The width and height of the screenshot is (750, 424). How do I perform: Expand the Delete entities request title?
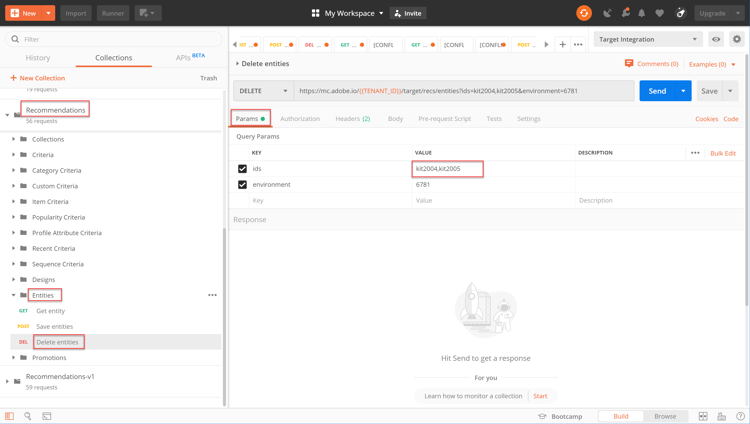(237, 64)
